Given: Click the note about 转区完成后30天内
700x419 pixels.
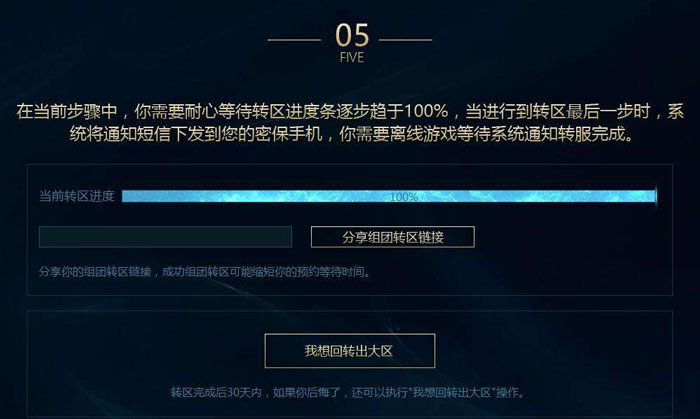Looking at the screenshot, I should tap(350, 393).
